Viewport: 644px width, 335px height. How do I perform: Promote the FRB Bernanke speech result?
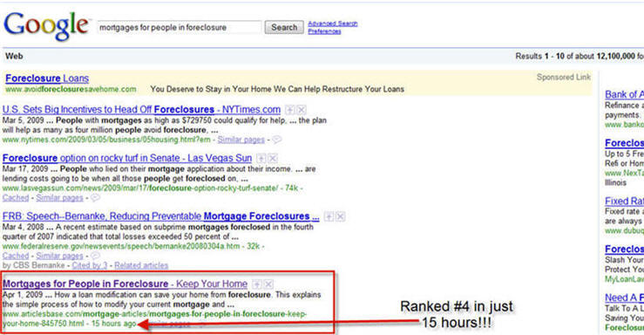click(329, 216)
